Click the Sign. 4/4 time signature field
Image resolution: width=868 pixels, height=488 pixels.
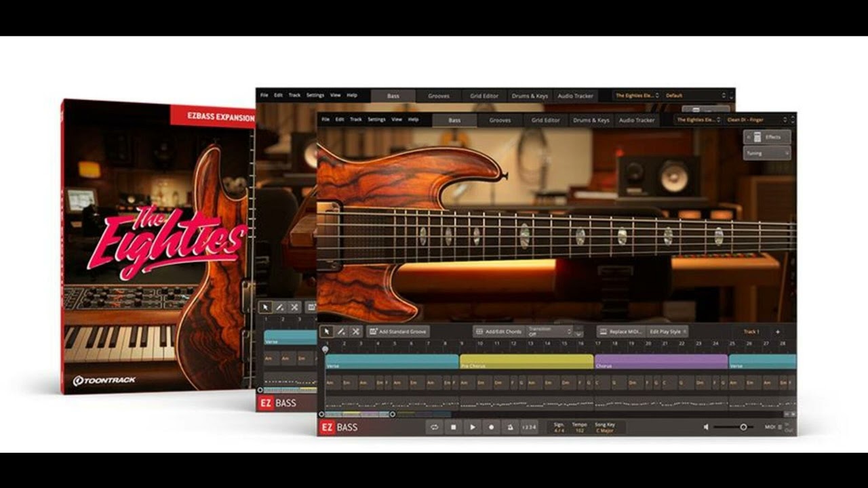559,427
